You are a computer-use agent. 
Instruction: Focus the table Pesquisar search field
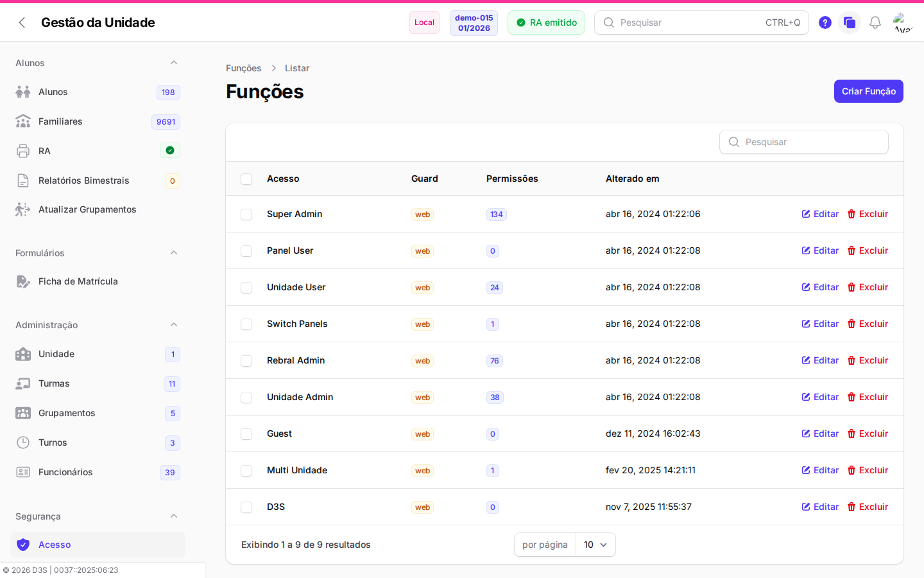804,142
